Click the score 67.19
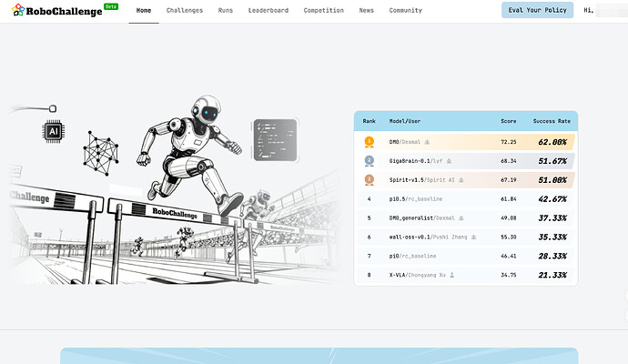This screenshot has height=364, width=628. [x=509, y=180]
